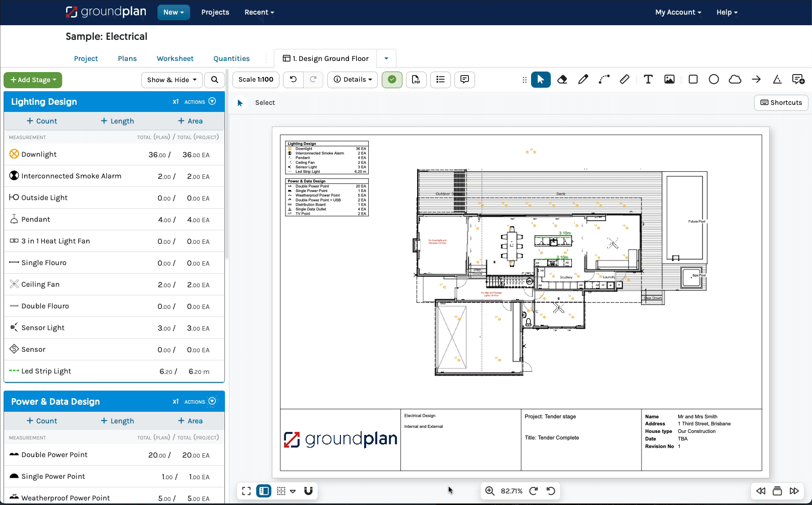Image resolution: width=812 pixels, height=505 pixels.
Task: Redo the last action
Action: [x=313, y=80]
